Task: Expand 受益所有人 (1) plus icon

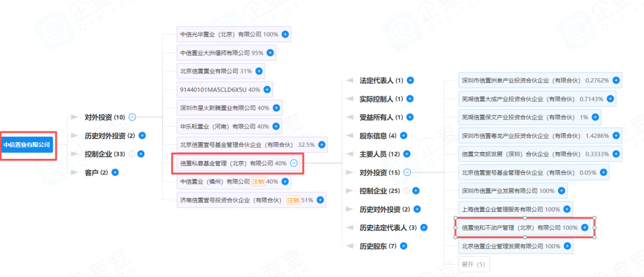Action: (x=410, y=117)
